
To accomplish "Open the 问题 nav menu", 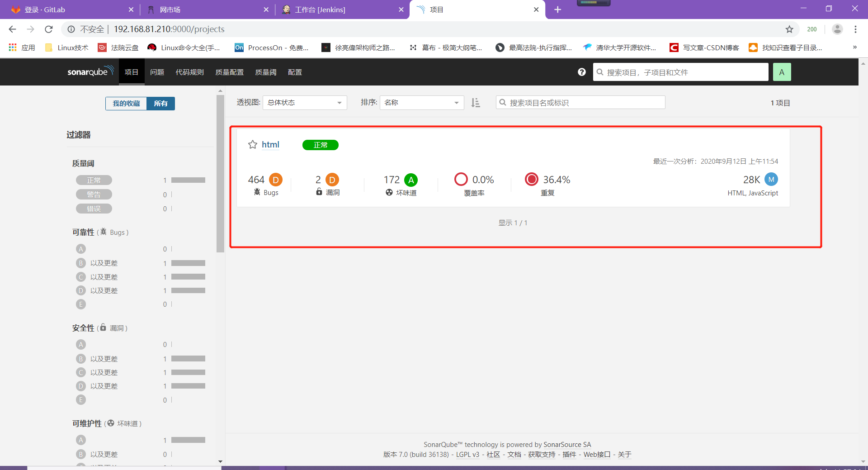I will coord(157,72).
